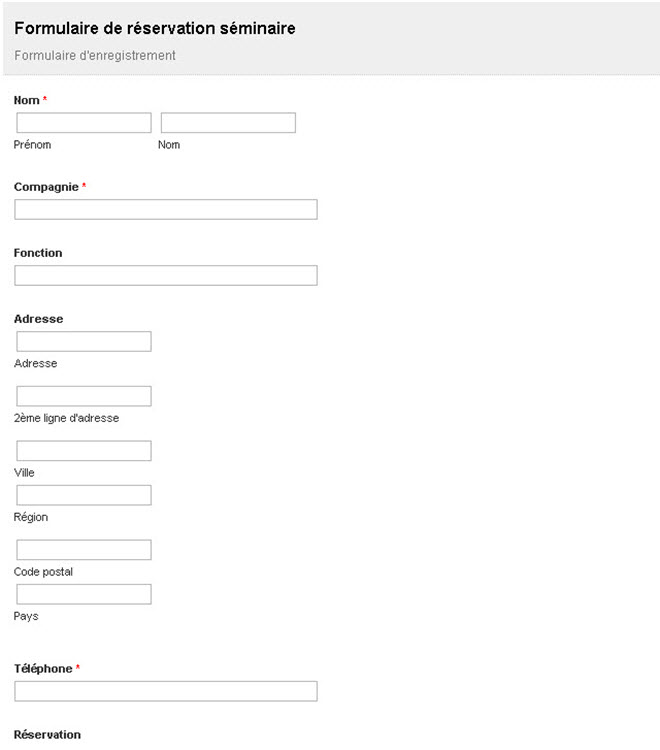Viewport: 660px width, 750px height.
Task: Click the Prénom first name input field
Action: click(x=83, y=123)
